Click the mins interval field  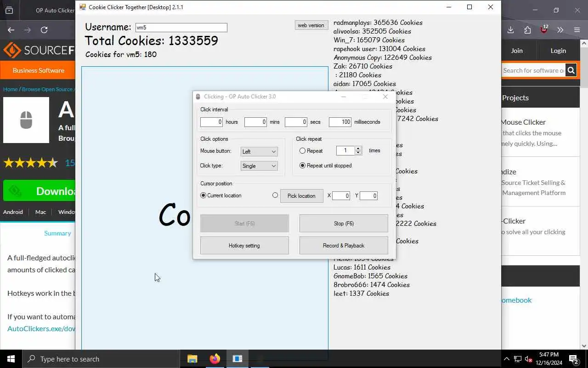pos(255,122)
